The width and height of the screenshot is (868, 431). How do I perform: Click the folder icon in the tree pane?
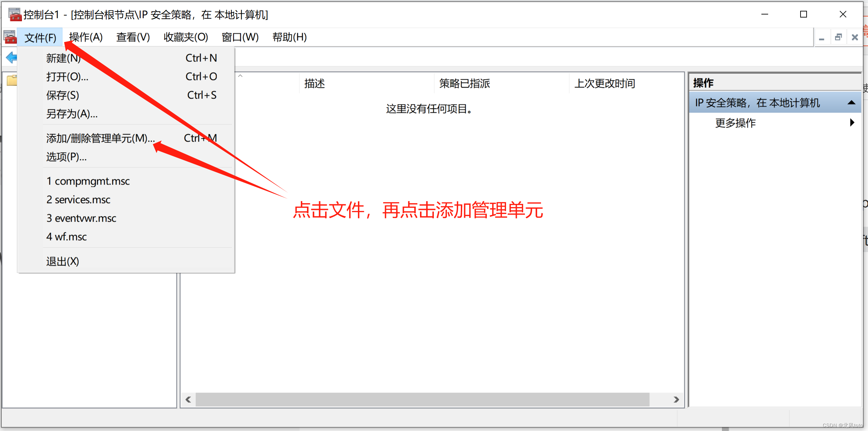pos(12,81)
